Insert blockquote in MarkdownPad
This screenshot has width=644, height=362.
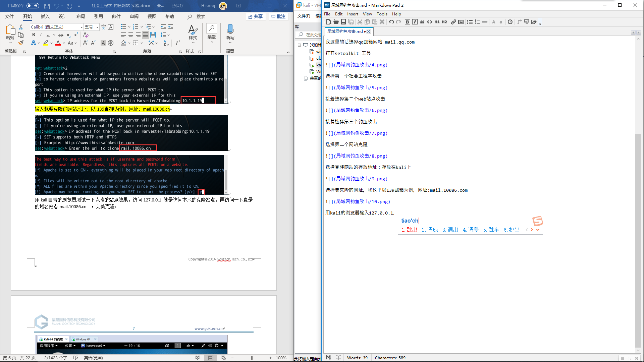[422, 22]
